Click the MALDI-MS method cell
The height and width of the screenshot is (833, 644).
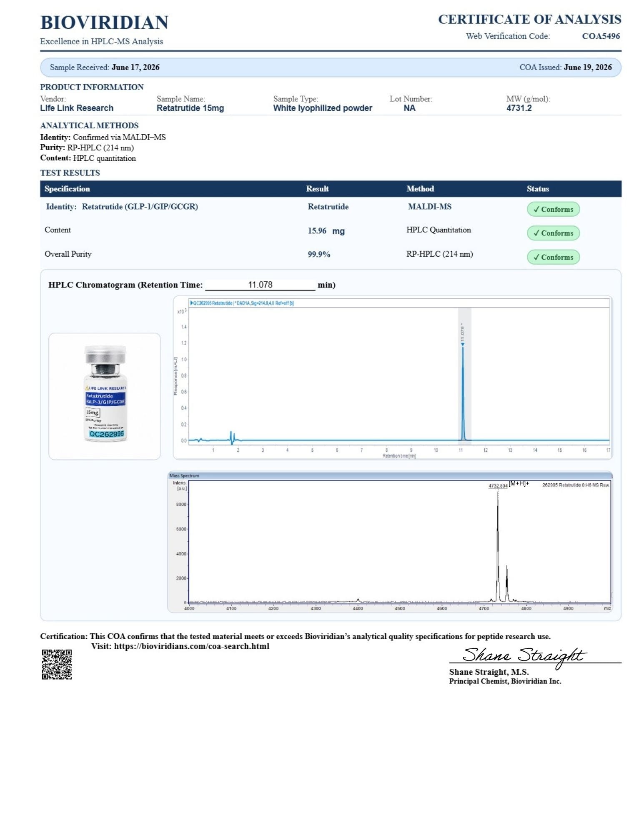pos(429,207)
